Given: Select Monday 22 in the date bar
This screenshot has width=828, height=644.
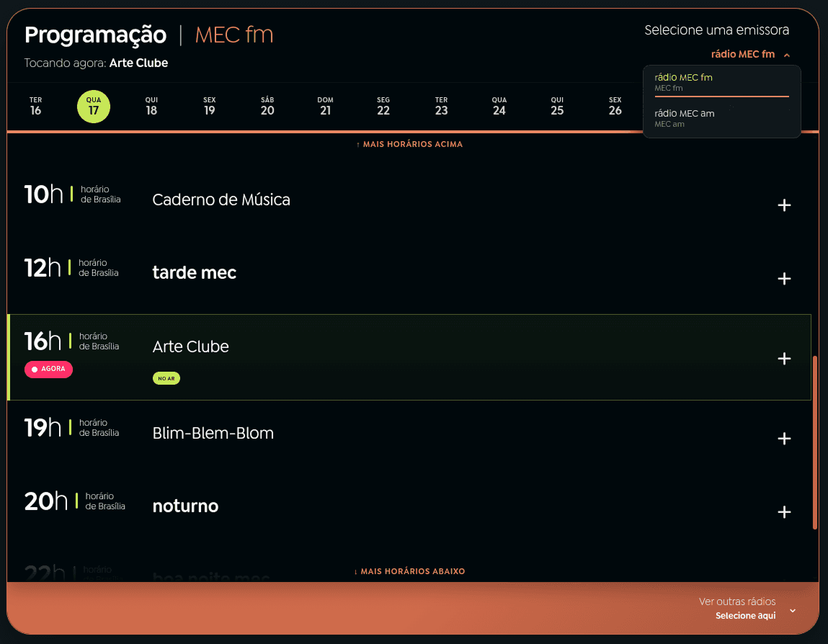Looking at the screenshot, I should point(383,107).
